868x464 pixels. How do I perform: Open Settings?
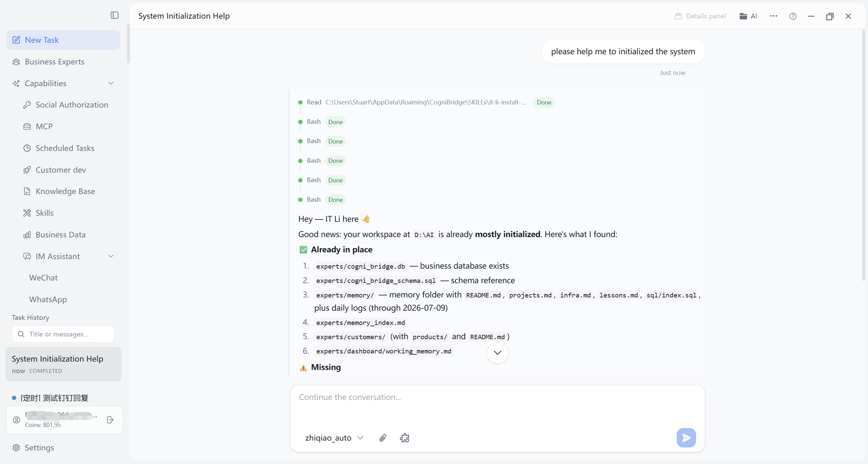point(39,448)
